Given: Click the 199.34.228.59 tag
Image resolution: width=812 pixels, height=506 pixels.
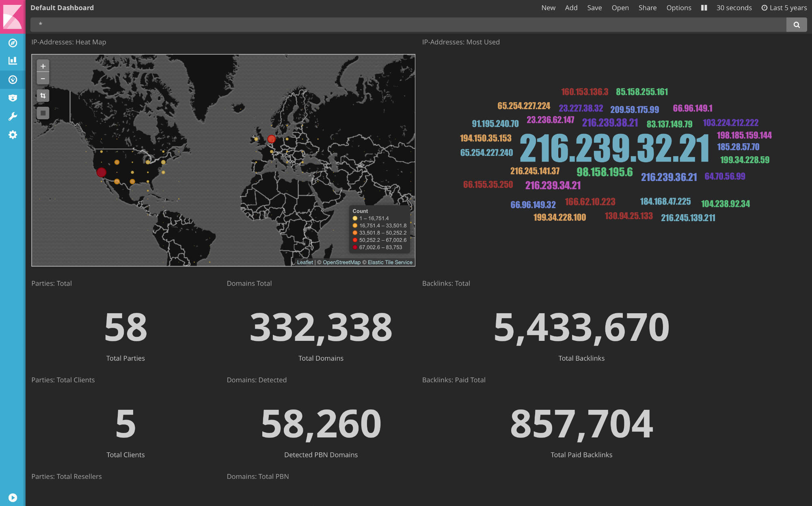Looking at the screenshot, I should 745,160.
